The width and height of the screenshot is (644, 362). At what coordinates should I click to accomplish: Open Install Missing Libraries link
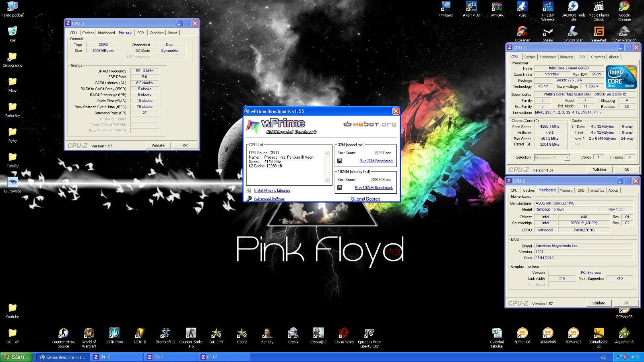272,190
